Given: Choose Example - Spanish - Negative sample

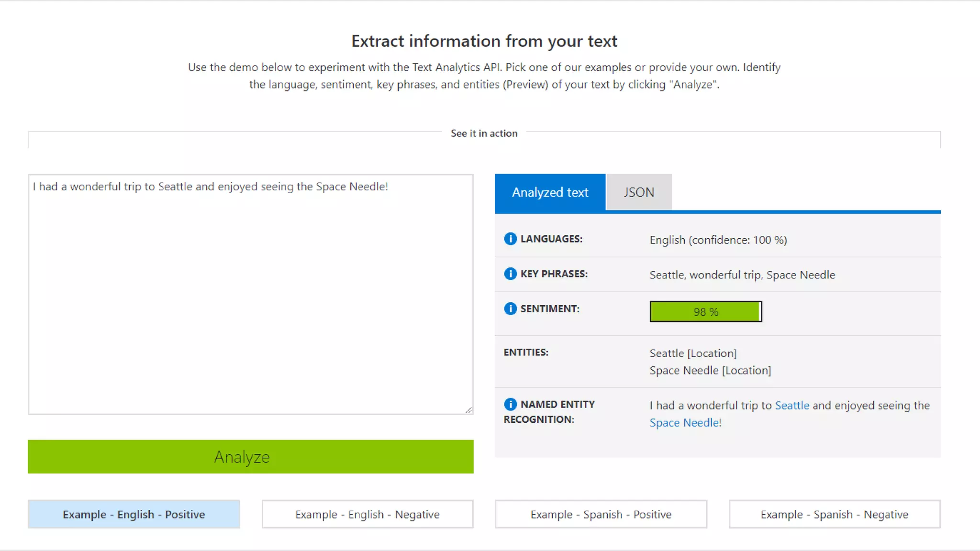Looking at the screenshot, I should (834, 514).
